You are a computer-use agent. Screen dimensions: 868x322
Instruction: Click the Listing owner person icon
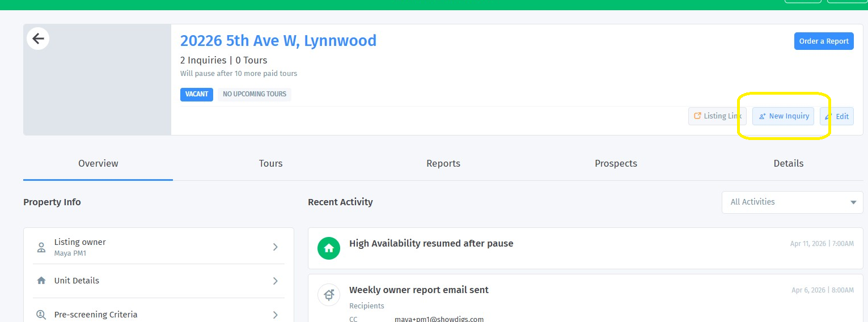[41, 247]
